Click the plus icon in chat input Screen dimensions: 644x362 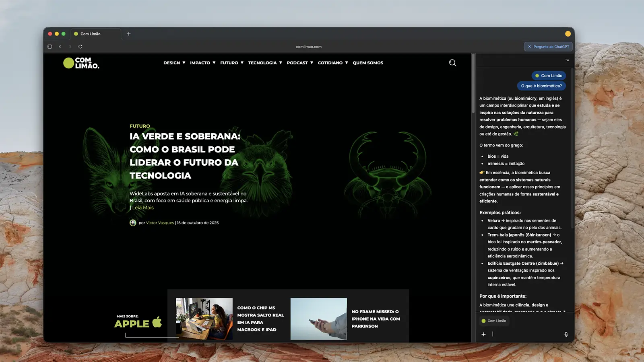(x=483, y=334)
